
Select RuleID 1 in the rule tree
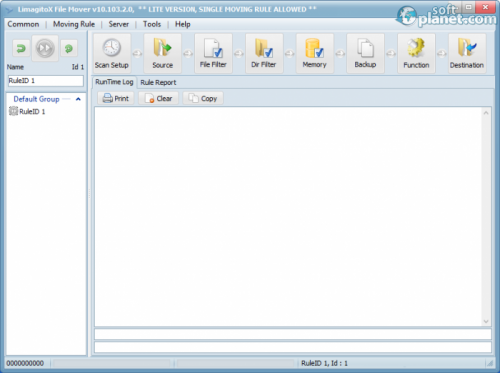coord(27,111)
